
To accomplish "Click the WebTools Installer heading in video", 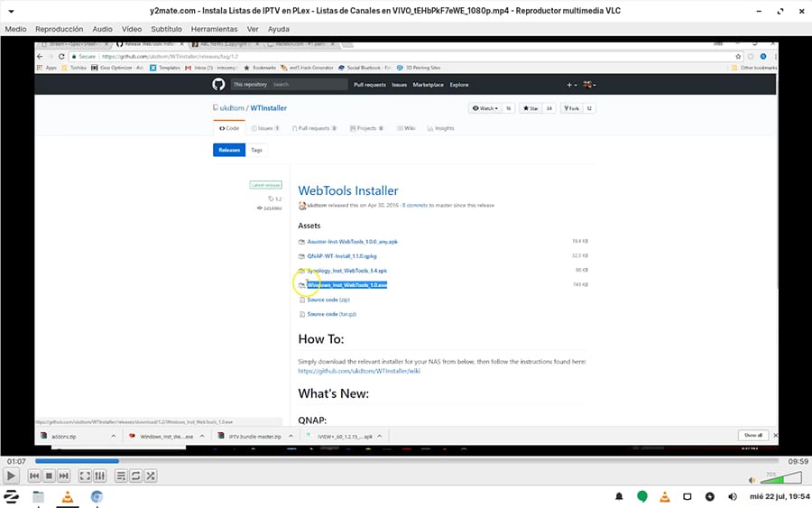I will pos(348,190).
